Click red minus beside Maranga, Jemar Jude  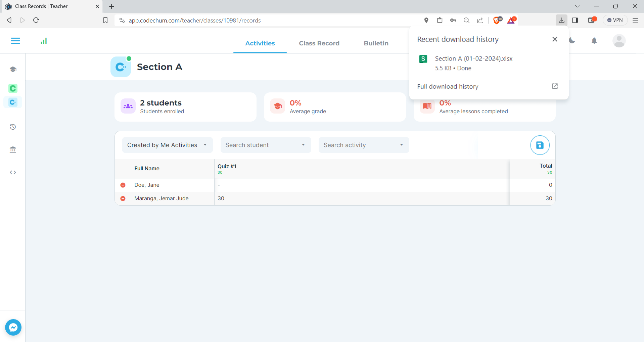pos(123,199)
